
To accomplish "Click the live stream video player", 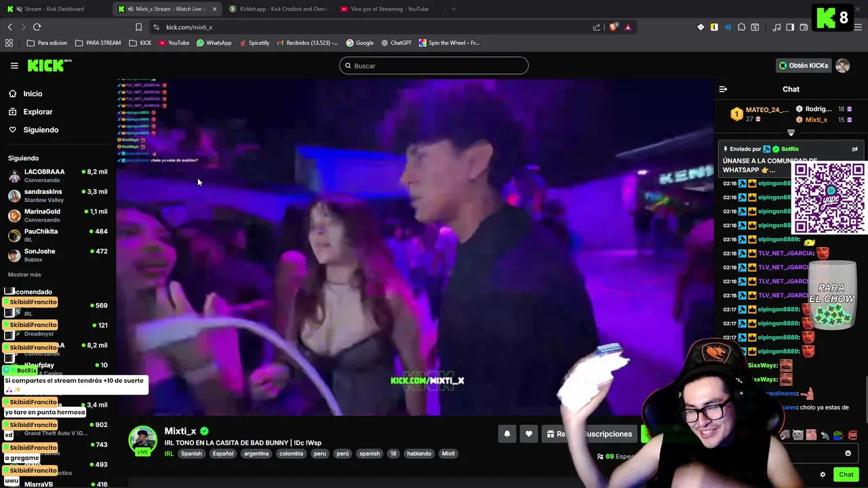I will click(415, 247).
